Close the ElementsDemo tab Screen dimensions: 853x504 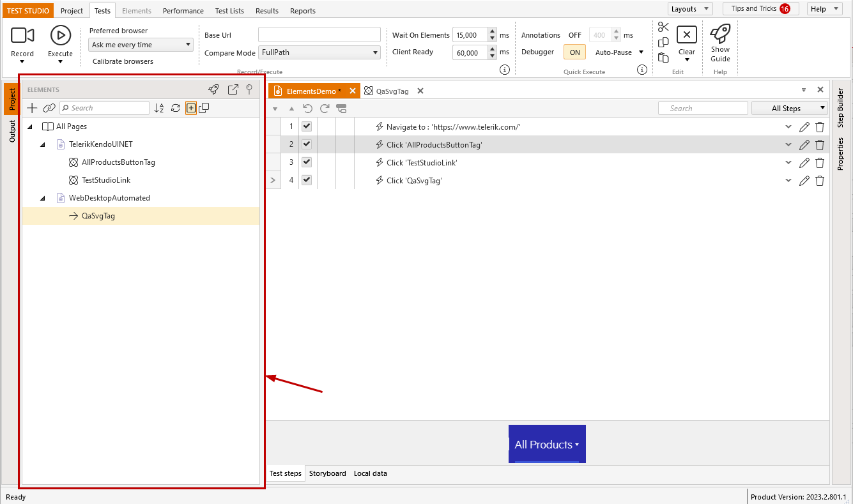coord(352,91)
